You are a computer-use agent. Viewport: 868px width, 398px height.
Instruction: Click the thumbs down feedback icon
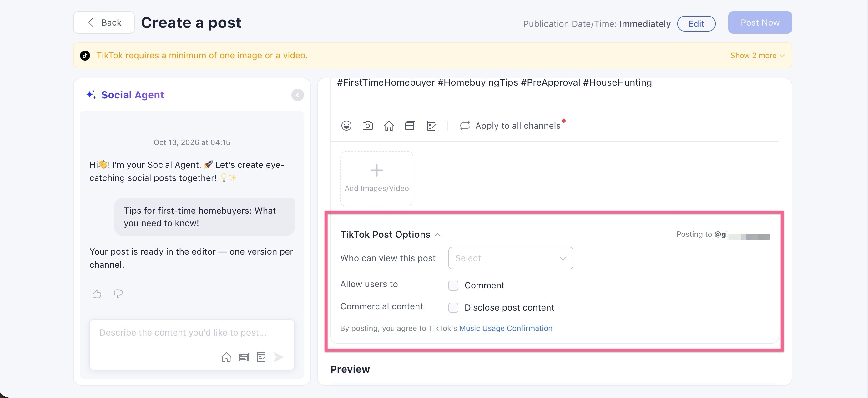118,294
